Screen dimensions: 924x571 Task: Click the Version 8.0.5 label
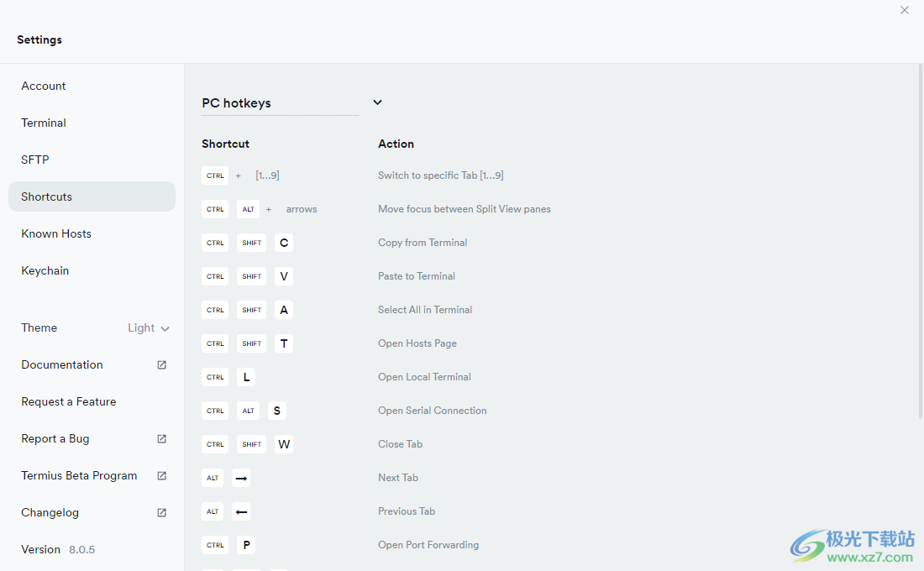coord(58,549)
